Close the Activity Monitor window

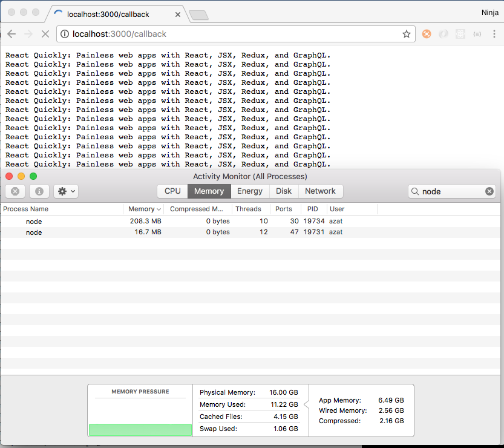point(9,176)
